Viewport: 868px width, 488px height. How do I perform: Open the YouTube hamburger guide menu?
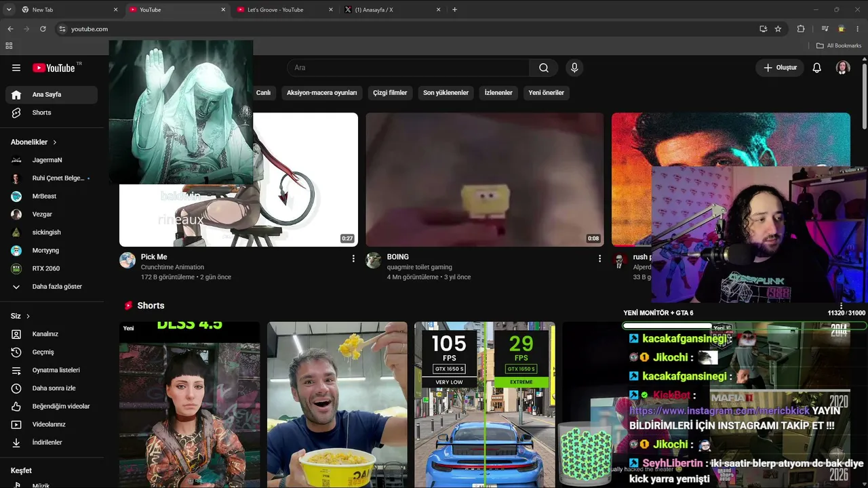tap(16, 68)
